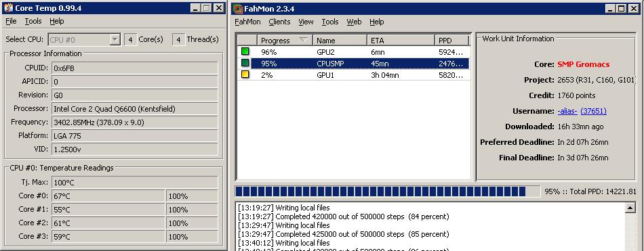Click Core Temp title bar app icon
Viewport: 644px width, 251px height.
(x=8, y=8)
